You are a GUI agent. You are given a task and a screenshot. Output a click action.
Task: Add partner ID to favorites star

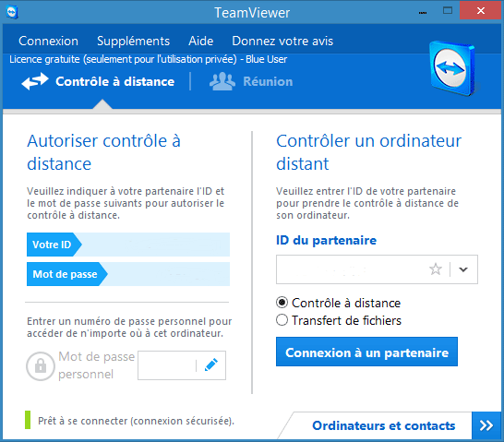436,269
